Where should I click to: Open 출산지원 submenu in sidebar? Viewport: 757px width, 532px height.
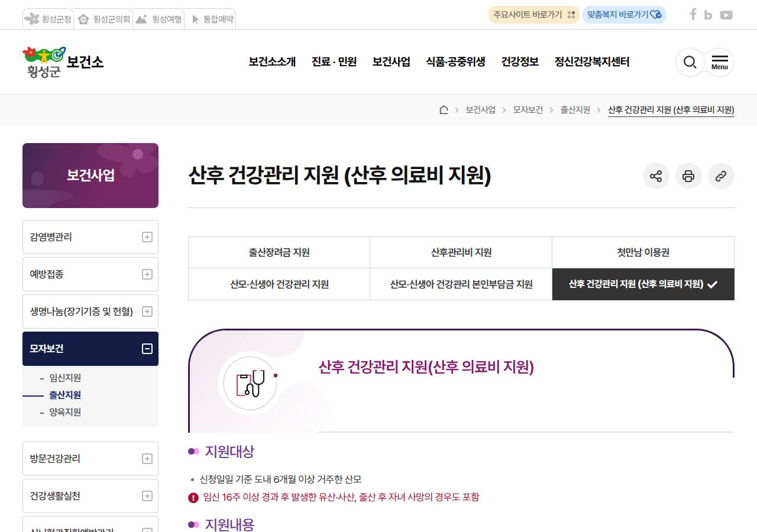[x=65, y=395]
